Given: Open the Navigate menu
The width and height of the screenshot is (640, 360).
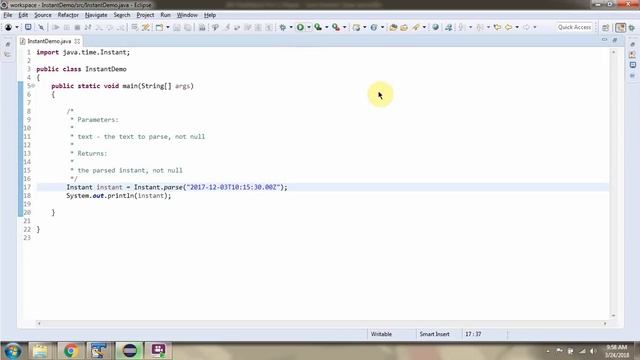Looking at the screenshot, I should click(96, 15).
